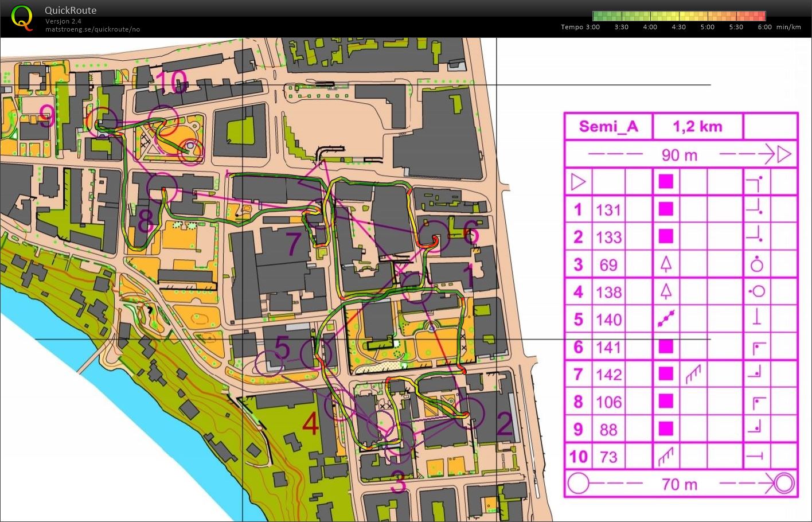Click position symbol in control 10 row
This screenshot has height=522, width=812.
point(756,457)
